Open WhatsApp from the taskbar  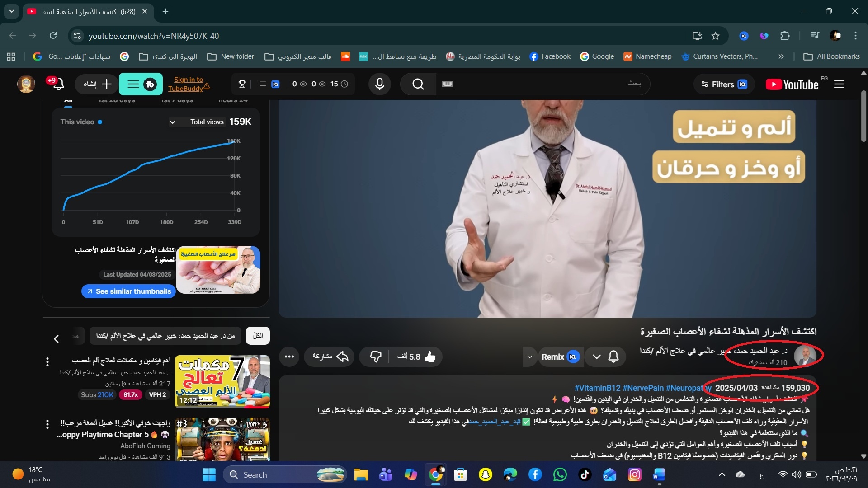click(560, 474)
